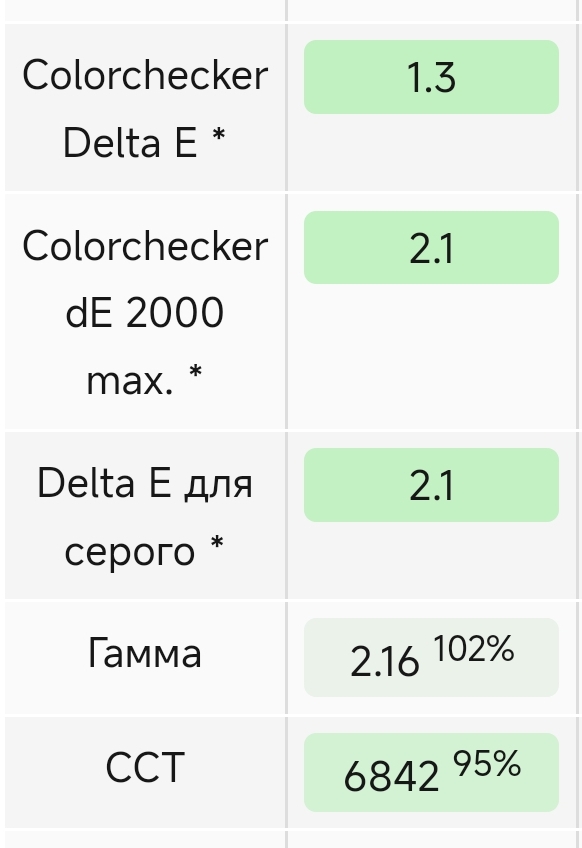
Task: Click the 2000 text in the label
Action: tap(175, 313)
